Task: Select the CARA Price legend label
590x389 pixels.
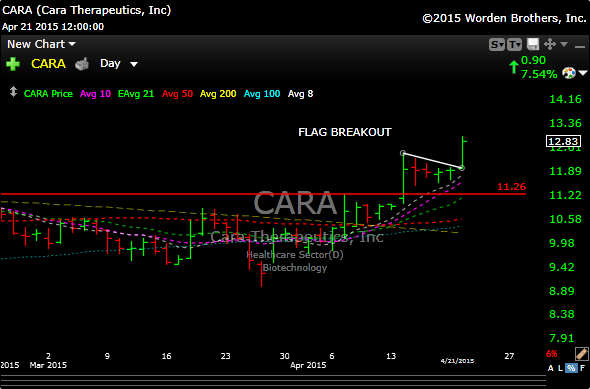Action: [48, 94]
